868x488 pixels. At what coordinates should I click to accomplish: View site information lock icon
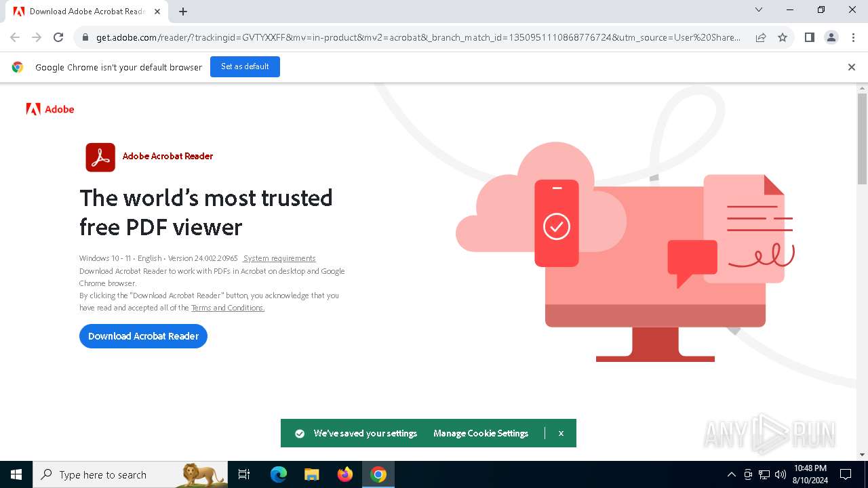85,37
